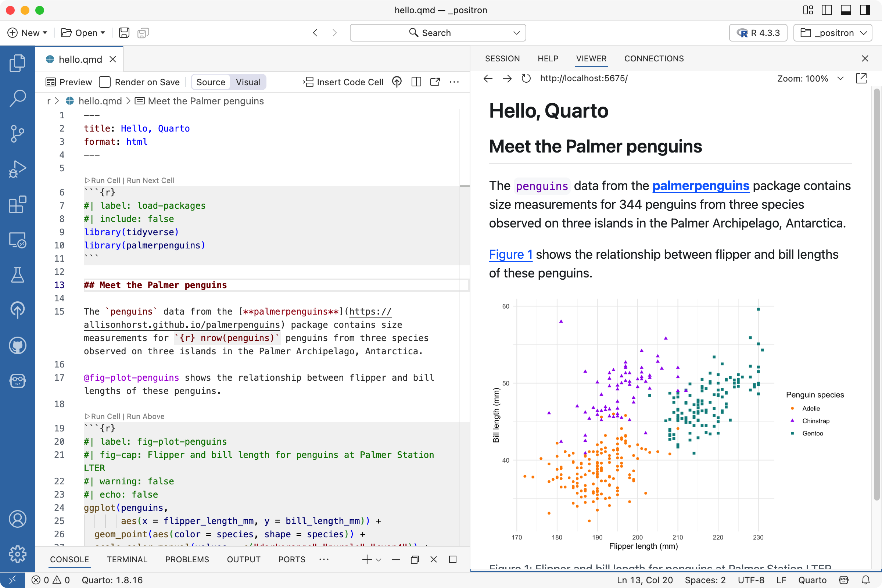882x588 pixels.
Task: Switch to the CONNECTIONS tab
Action: (654, 58)
